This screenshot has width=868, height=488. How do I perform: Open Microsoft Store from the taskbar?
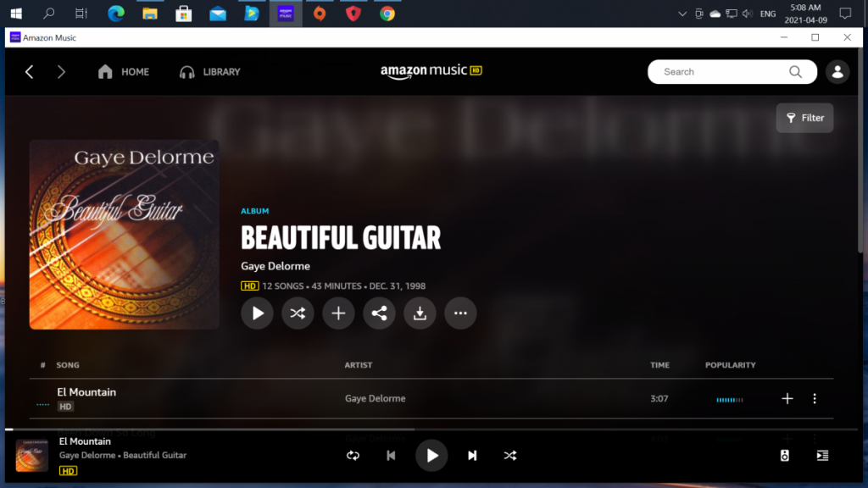pyautogui.click(x=184, y=14)
